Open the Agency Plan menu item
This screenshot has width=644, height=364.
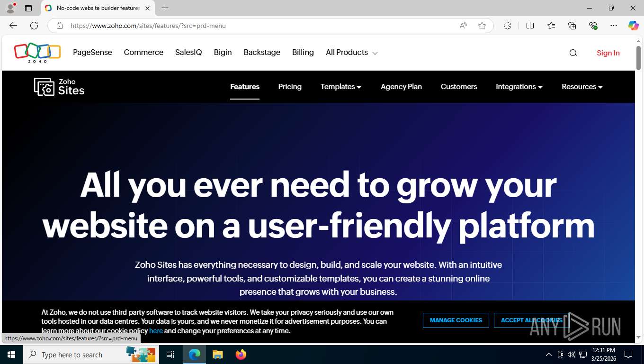pos(401,87)
